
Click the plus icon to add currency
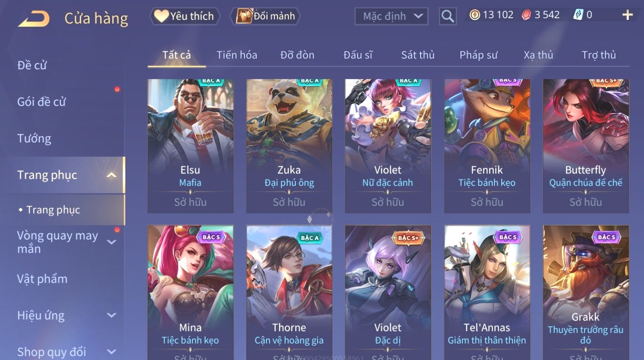[x=628, y=15]
